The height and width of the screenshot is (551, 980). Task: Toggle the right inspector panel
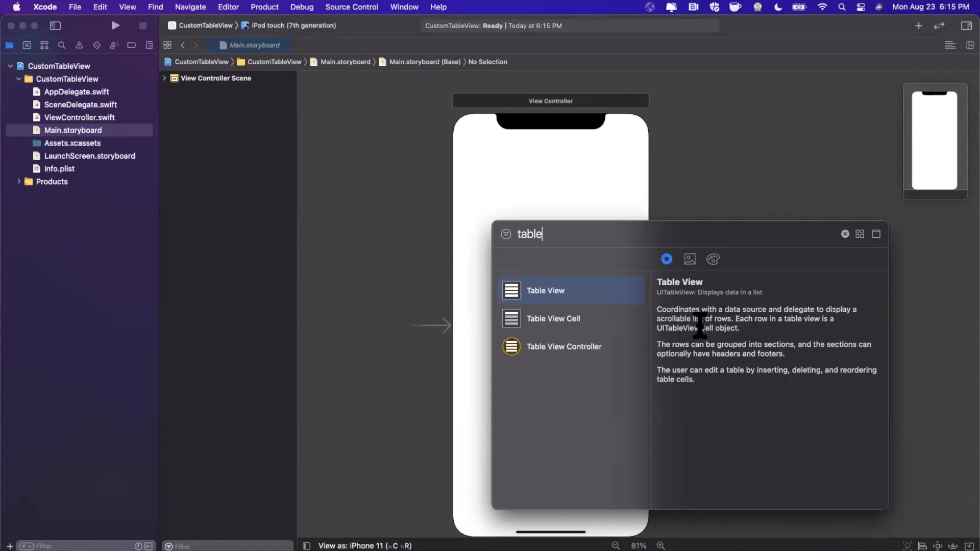(967, 26)
